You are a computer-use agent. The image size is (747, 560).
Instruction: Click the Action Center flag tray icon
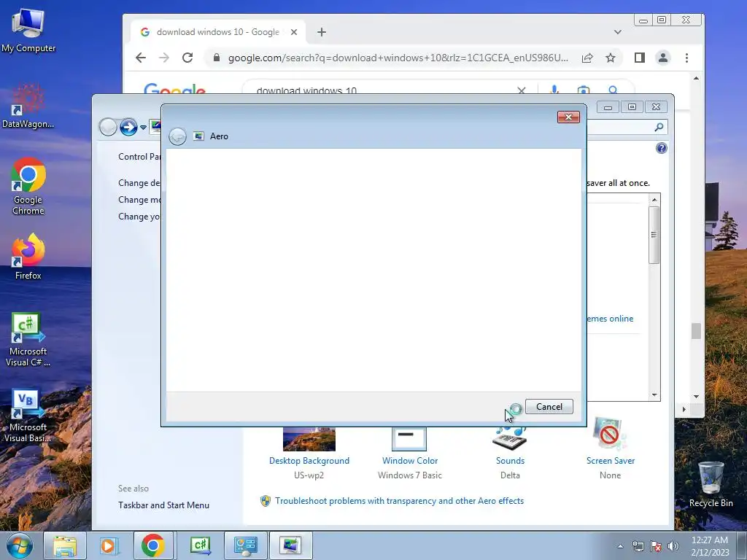(x=656, y=546)
